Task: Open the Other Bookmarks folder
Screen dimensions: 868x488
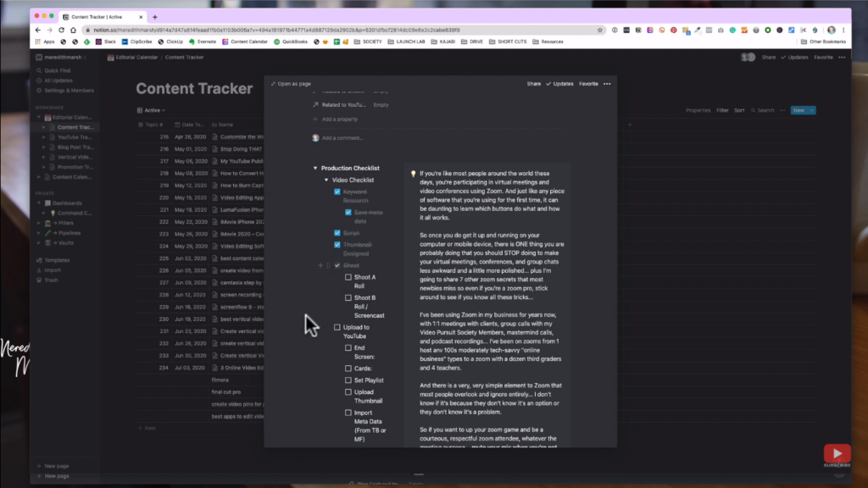Action: point(823,42)
